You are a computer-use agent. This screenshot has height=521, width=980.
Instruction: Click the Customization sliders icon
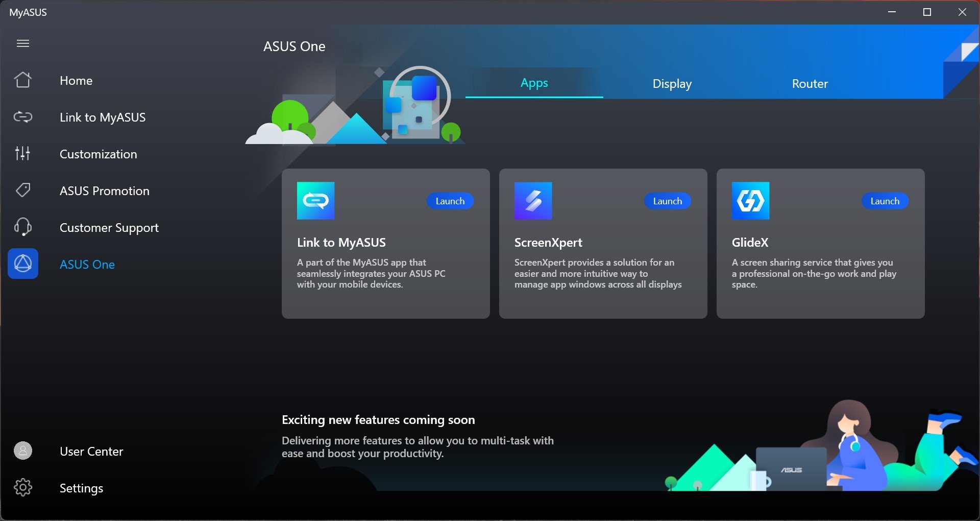pos(23,153)
